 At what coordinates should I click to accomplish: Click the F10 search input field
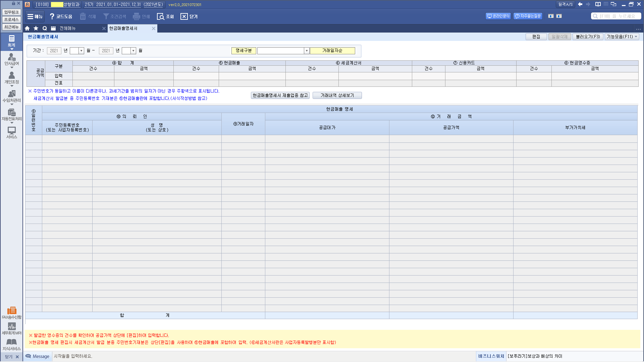(616, 16)
